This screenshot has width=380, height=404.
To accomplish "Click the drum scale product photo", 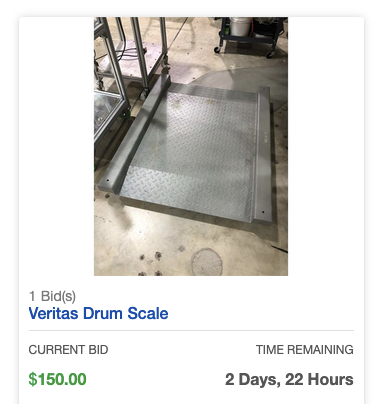I will (191, 146).
